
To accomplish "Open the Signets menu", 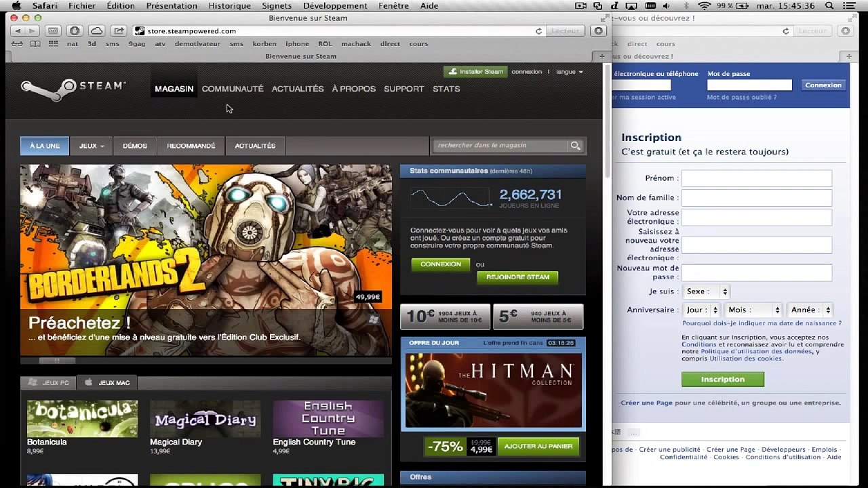I will pyautogui.click(x=277, y=5).
